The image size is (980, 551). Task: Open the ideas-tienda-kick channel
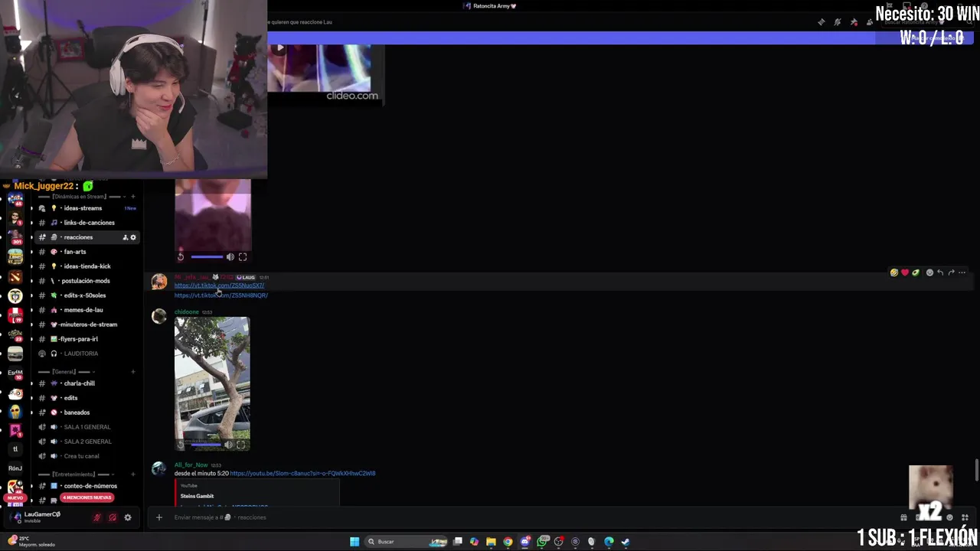pos(87,266)
